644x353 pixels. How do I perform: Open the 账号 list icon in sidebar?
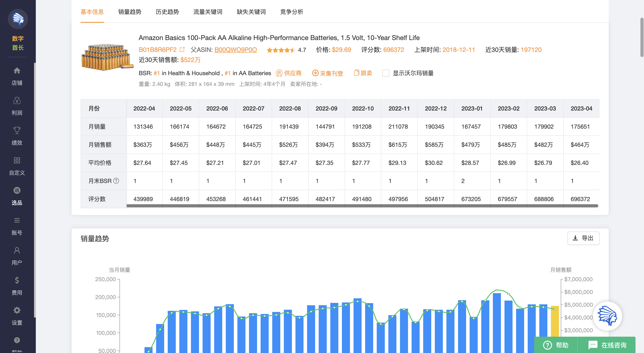click(x=17, y=221)
